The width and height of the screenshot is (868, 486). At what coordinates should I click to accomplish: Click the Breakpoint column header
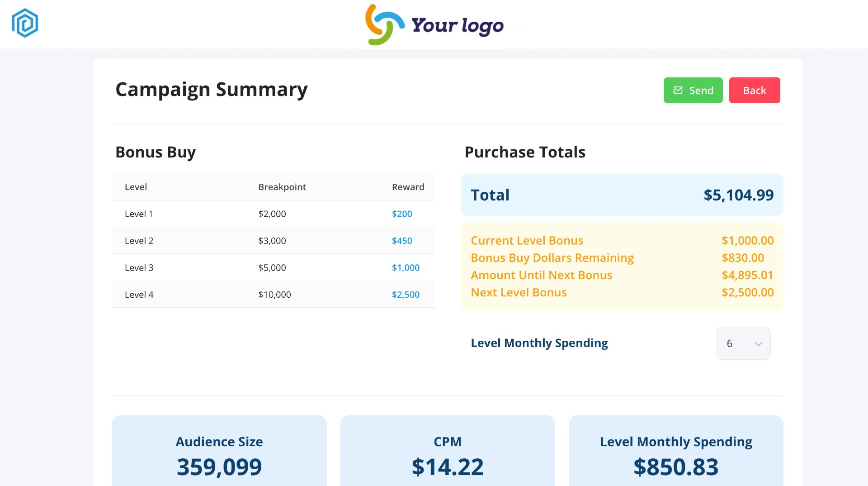(282, 187)
